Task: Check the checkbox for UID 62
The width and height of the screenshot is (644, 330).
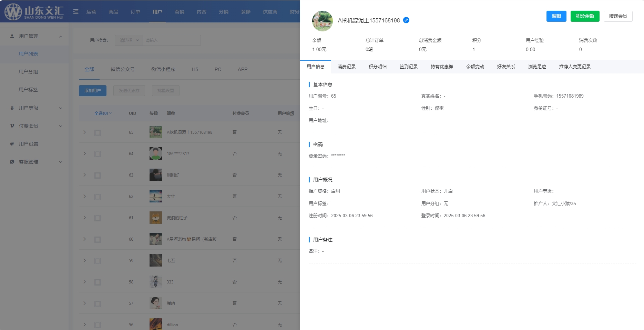Action: pos(98,197)
